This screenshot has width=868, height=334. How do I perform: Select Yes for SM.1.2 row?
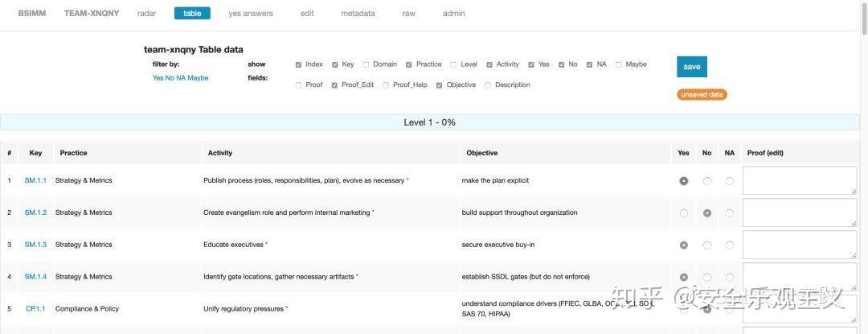(684, 213)
